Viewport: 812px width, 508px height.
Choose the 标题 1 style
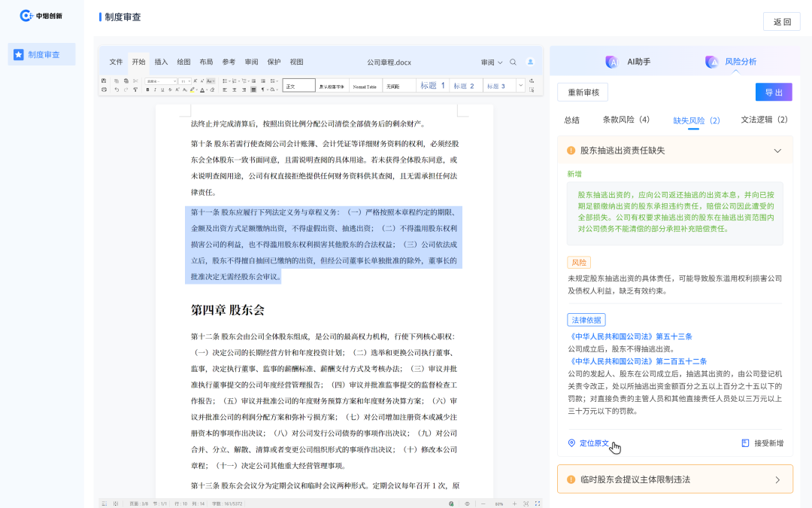(x=432, y=86)
